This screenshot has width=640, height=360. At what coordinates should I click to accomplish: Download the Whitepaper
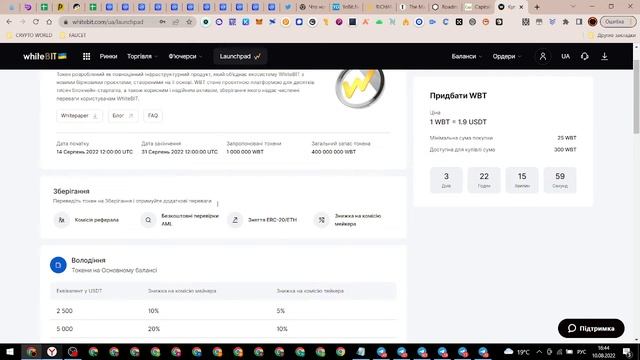click(79, 116)
